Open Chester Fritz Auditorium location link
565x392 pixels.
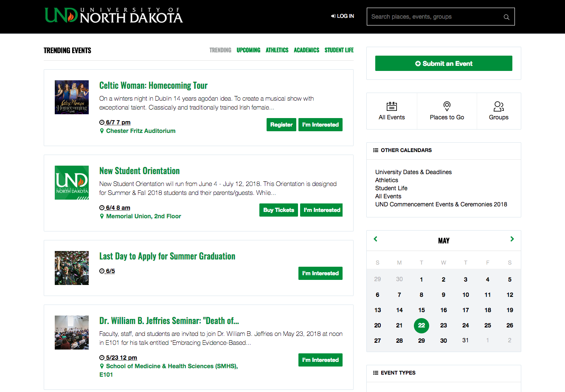(141, 131)
